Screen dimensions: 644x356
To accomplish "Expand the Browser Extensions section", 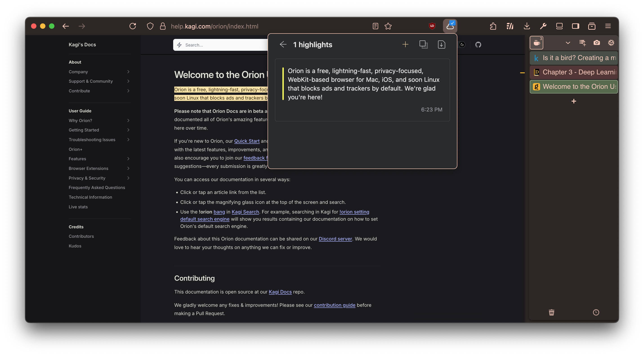I will click(128, 168).
